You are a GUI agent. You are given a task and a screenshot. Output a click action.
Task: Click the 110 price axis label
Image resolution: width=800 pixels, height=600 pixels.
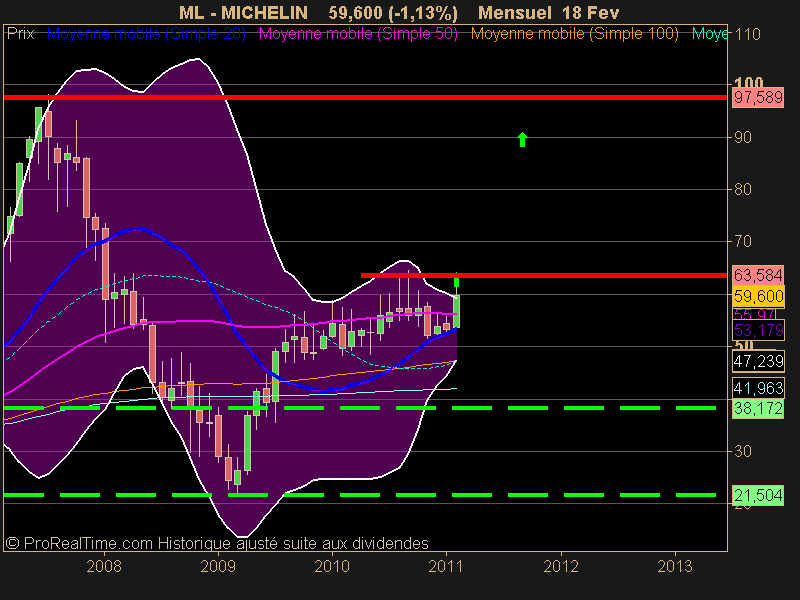pyautogui.click(x=747, y=35)
